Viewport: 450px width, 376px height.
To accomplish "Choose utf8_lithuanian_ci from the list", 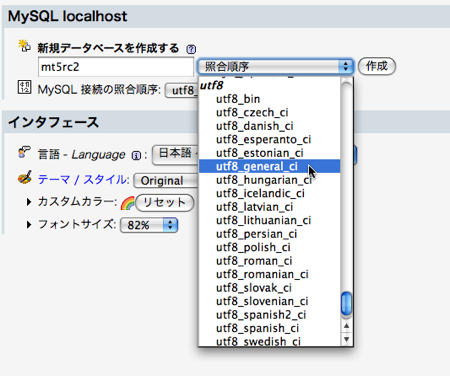I will tap(269, 220).
